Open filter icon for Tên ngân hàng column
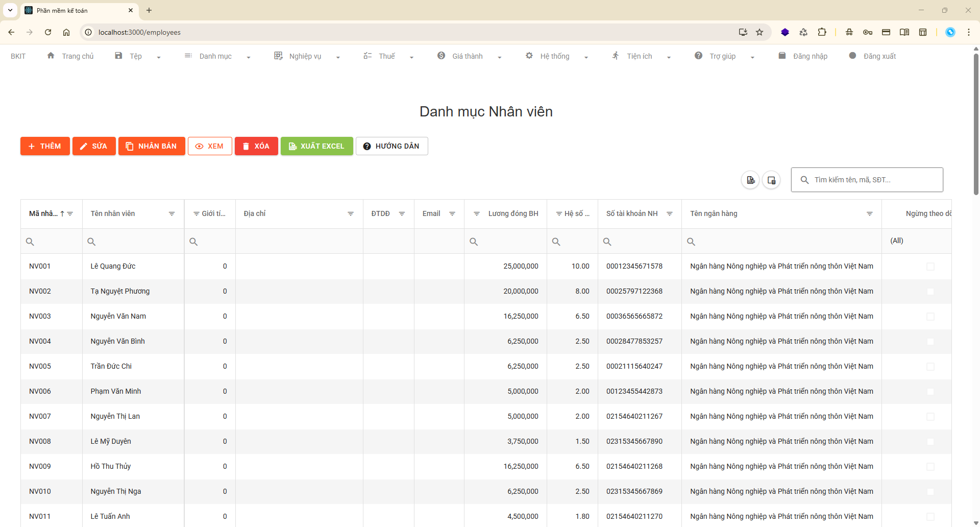The height and width of the screenshot is (527, 980). tap(869, 213)
